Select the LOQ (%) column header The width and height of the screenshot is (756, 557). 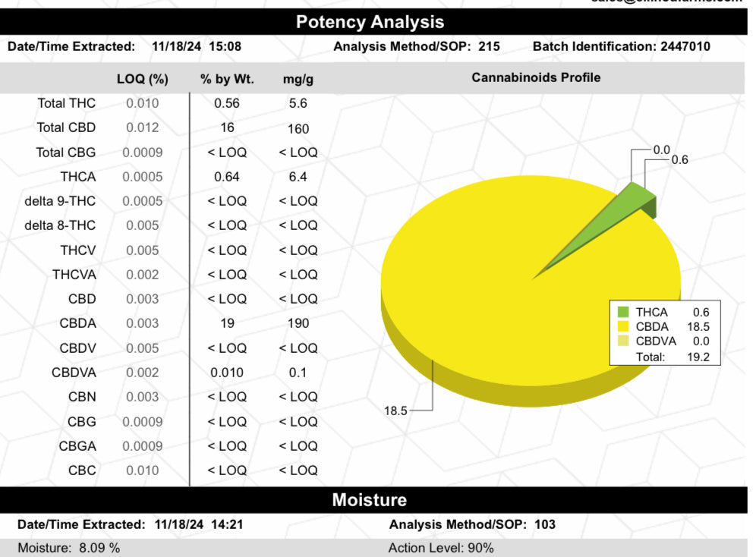click(142, 79)
